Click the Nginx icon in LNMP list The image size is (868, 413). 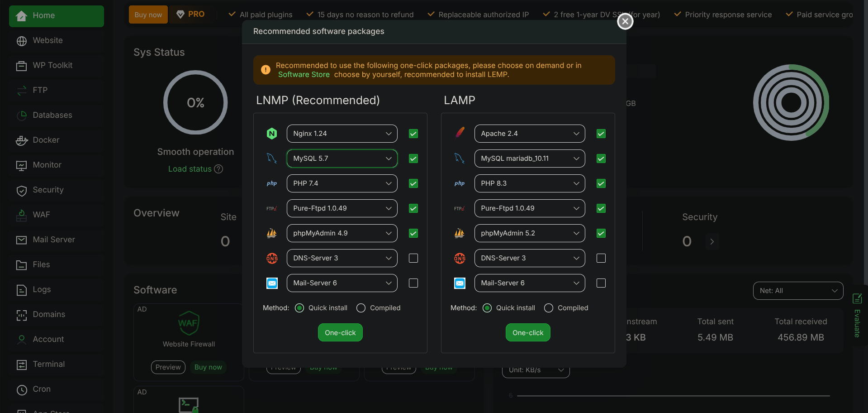271,134
